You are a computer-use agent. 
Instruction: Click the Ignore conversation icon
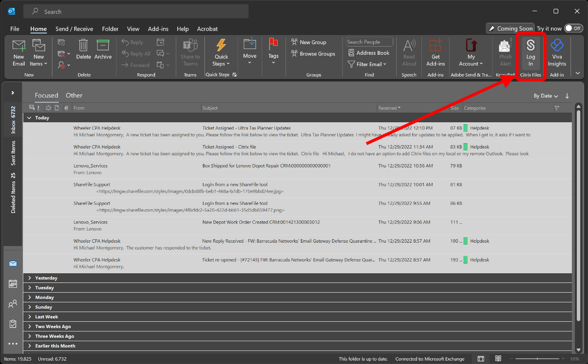[61, 43]
